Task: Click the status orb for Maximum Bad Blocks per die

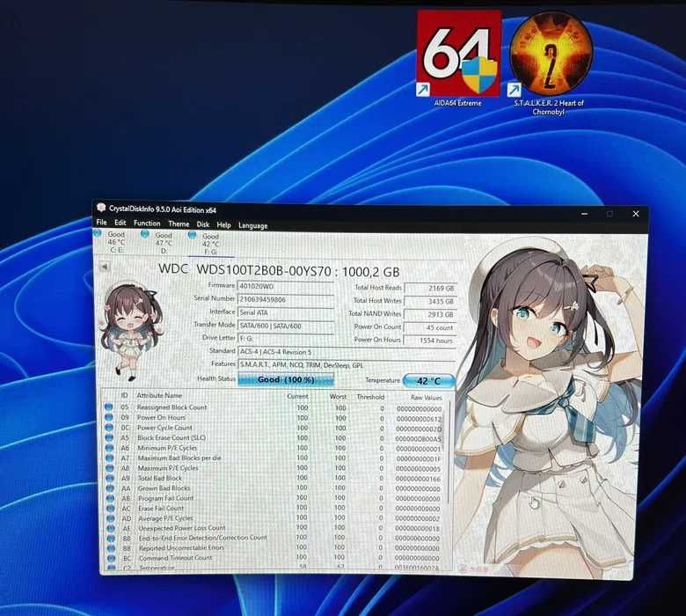Action: 109,458
